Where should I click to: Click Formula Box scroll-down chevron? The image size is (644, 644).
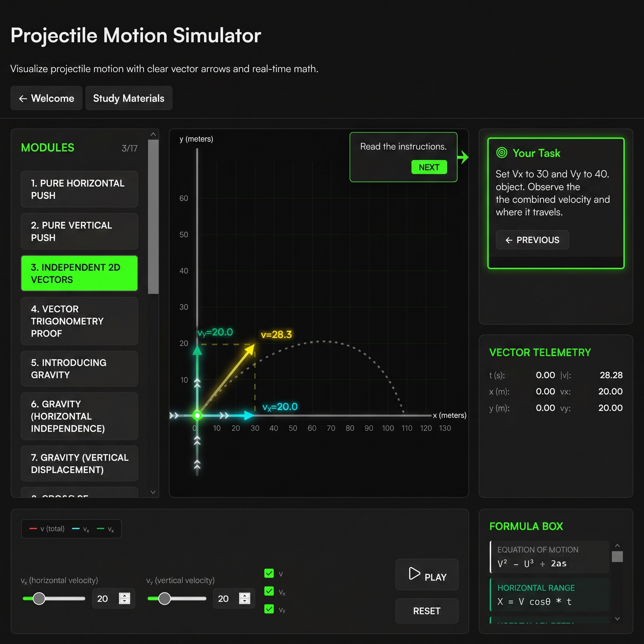click(617, 619)
